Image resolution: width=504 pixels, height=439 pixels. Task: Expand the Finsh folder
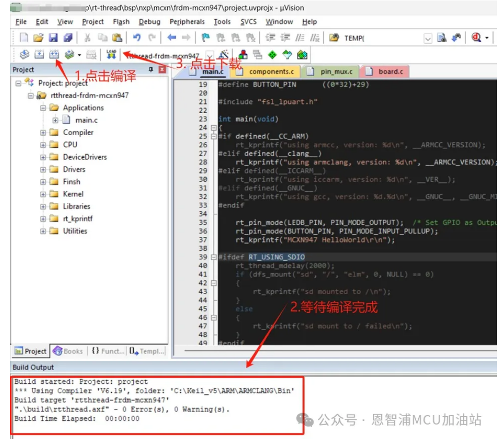pyautogui.click(x=43, y=182)
